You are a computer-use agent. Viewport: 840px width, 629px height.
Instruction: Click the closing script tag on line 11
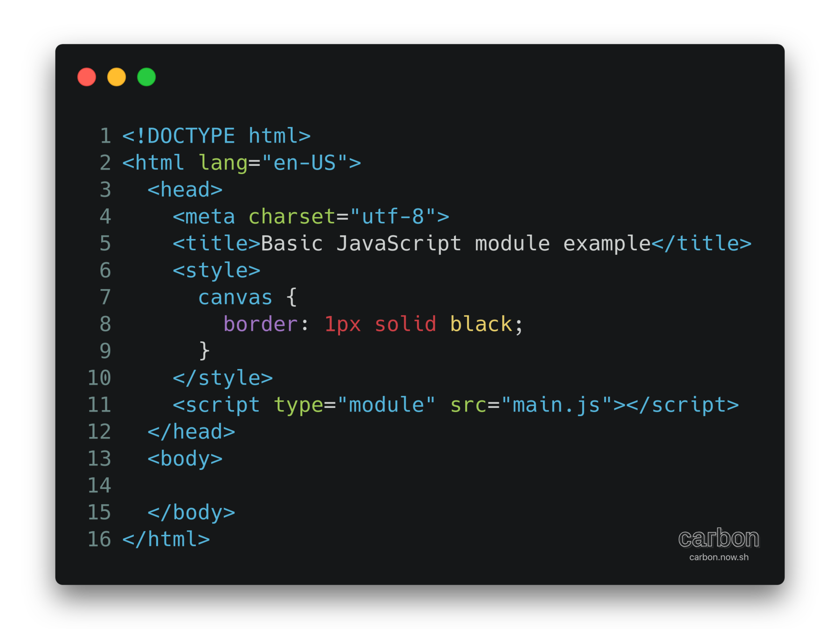coord(682,405)
